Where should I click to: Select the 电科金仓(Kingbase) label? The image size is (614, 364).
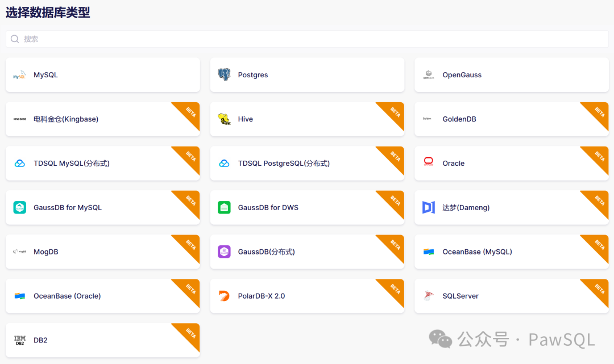pyautogui.click(x=66, y=119)
